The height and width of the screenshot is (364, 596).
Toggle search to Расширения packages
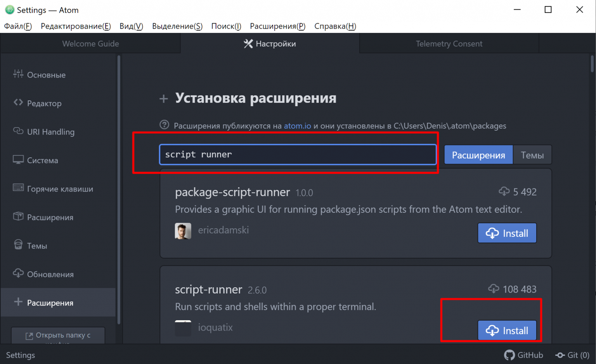478,155
